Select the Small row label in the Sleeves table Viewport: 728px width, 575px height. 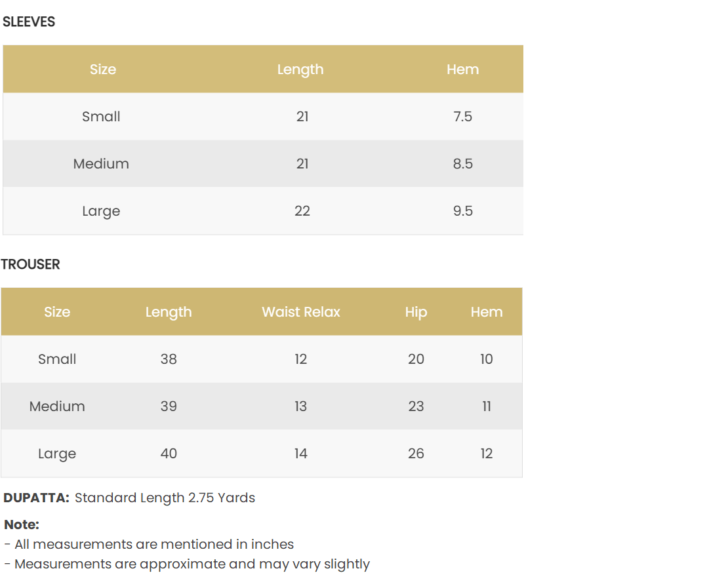pyautogui.click(x=101, y=117)
